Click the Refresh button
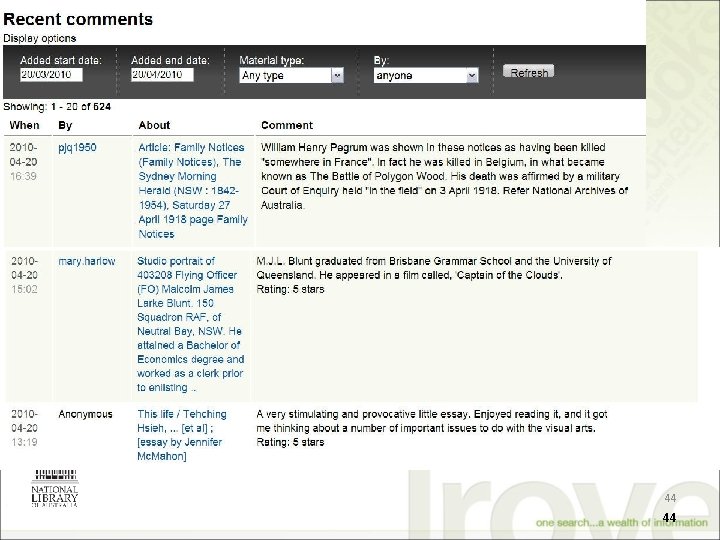 (529, 73)
